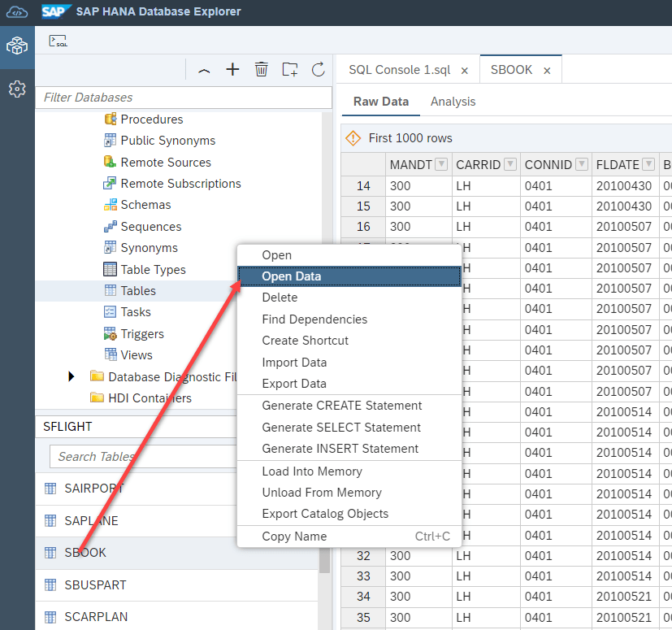672x630 pixels.
Task: Collapse all using the caret icon
Action: (x=204, y=71)
